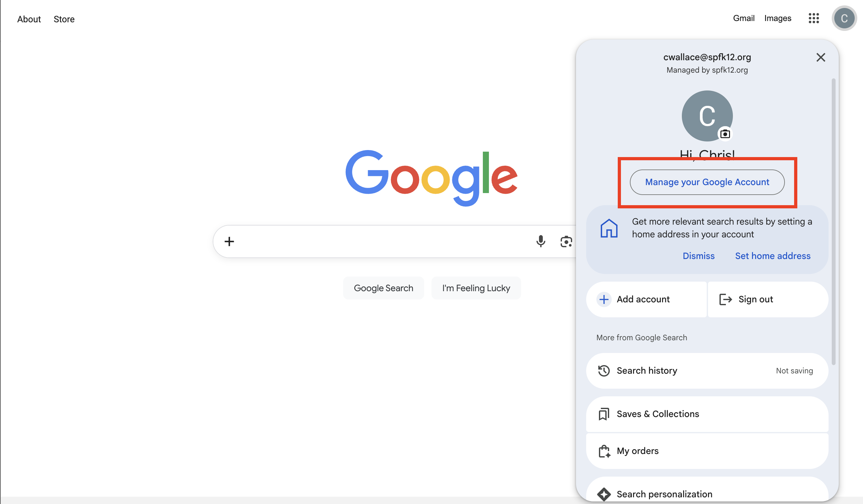The image size is (863, 504).
Task: Click the plus icon in search box
Action: 229,241
